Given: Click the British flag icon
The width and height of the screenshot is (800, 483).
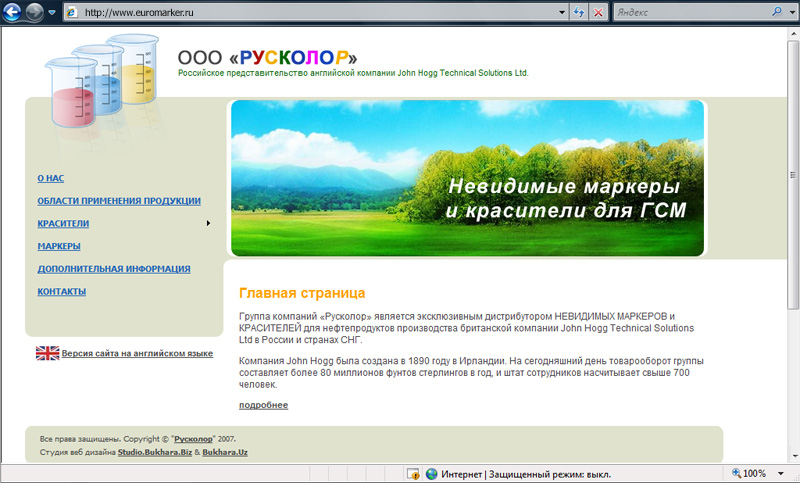Looking at the screenshot, I should click(x=47, y=353).
